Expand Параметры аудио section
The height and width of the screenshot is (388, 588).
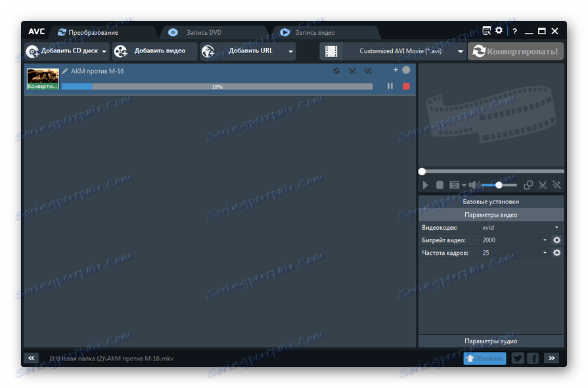tap(491, 341)
